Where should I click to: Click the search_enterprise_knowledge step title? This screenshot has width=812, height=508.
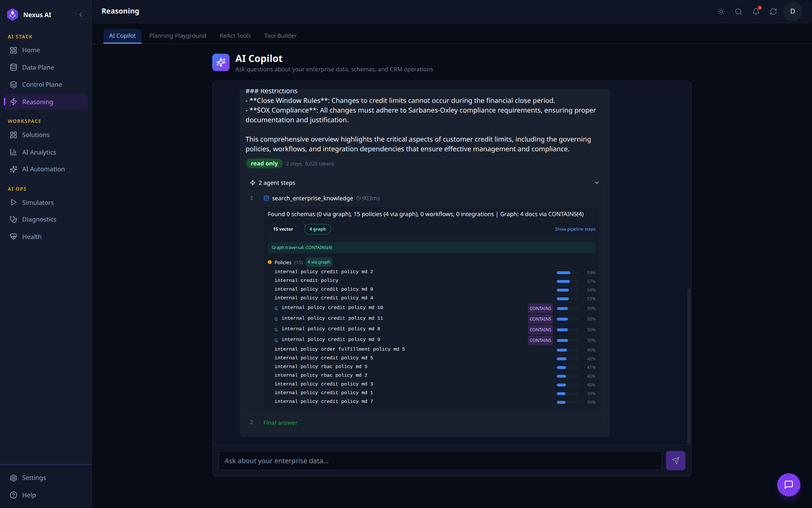(312, 198)
